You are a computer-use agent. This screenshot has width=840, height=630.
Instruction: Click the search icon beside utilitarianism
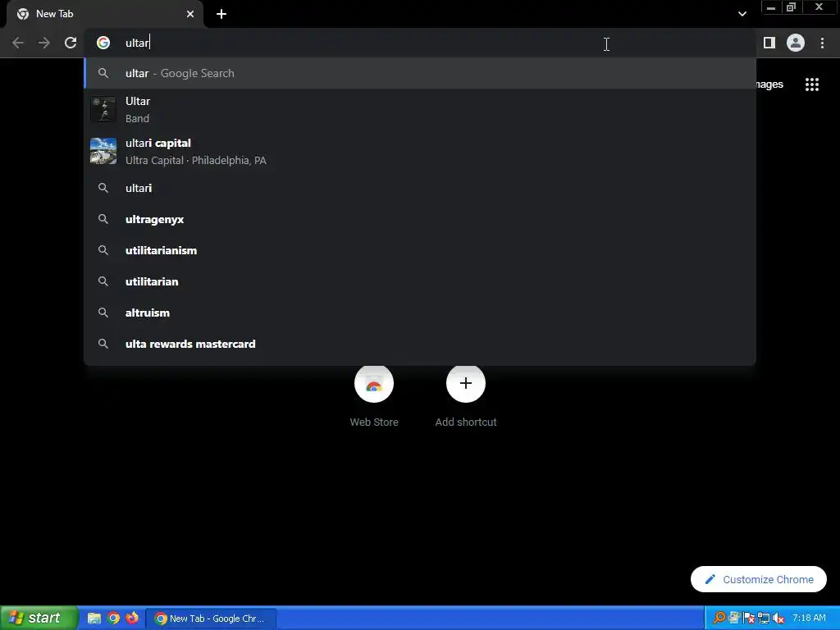(103, 250)
